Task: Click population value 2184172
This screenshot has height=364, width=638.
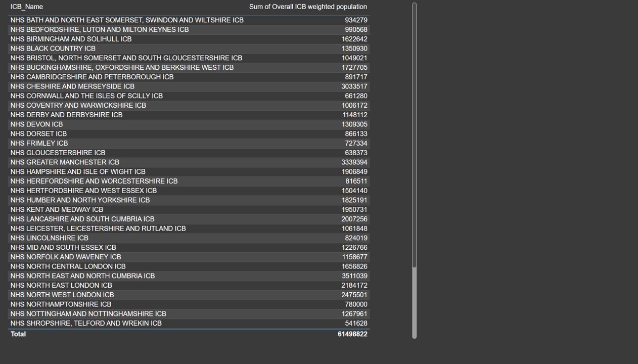Action: [x=354, y=286]
